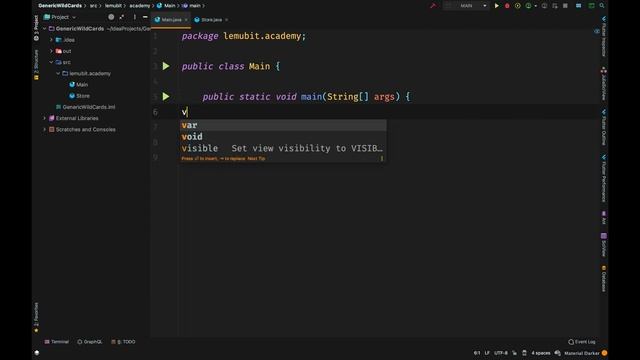Open the MAIN run configuration dropdown
640x360 pixels.
point(466,6)
